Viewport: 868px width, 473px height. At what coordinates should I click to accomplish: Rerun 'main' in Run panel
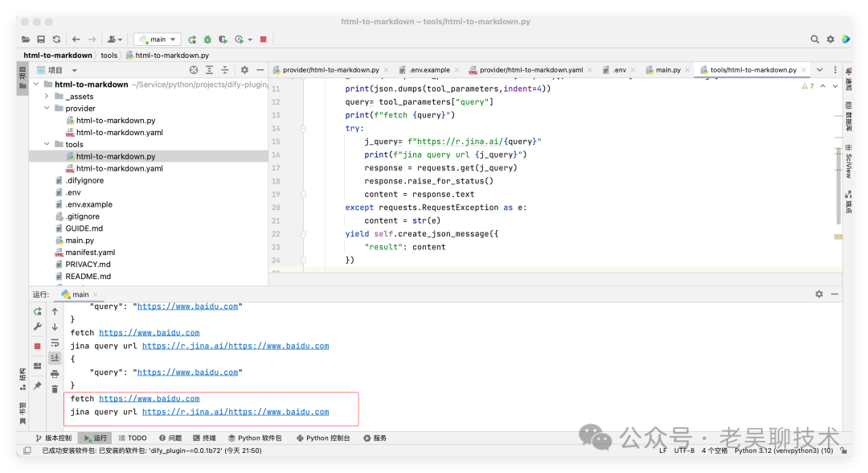click(x=38, y=311)
